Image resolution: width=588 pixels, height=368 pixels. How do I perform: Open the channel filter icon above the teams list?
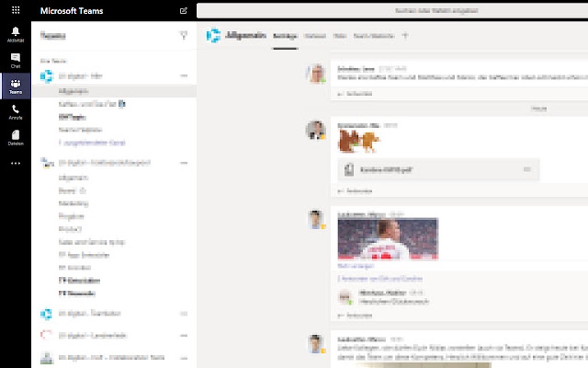point(183,35)
